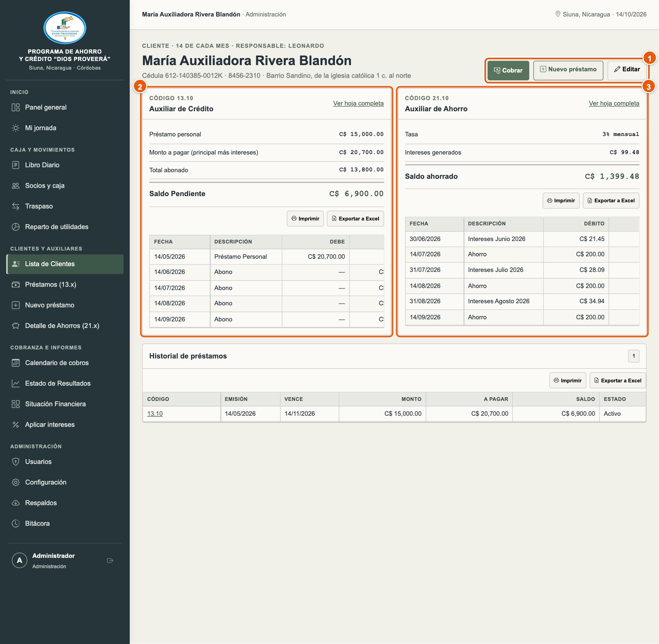Select the Préstamo Personal row description
Screen dimensions: 659x644
tap(241, 257)
